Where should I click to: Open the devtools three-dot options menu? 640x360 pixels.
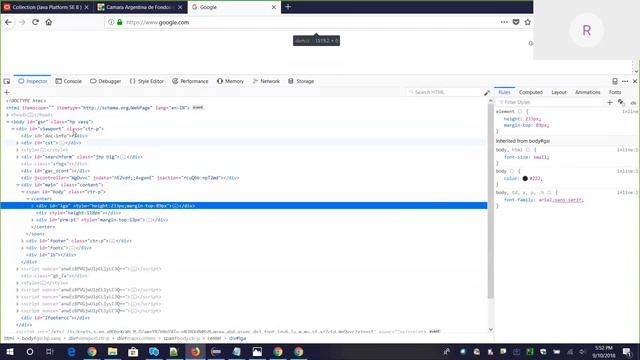tap(625, 81)
